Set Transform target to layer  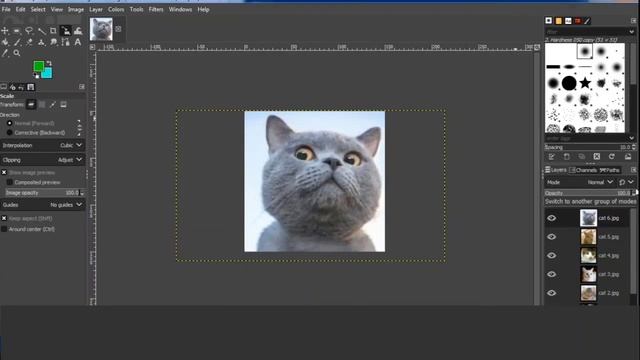[x=31, y=104]
